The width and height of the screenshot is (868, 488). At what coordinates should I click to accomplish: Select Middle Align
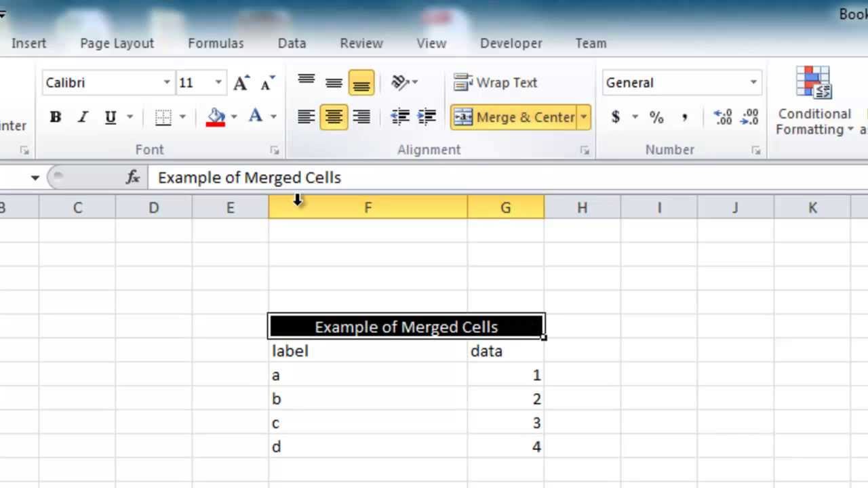pos(334,83)
